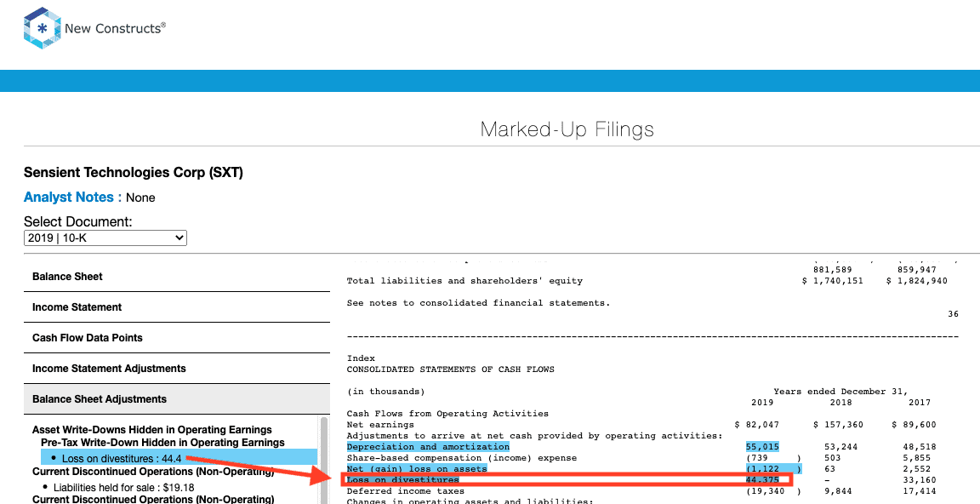Click highlighted value 55,015
Image resolution: width=980 pixels, height=504 pixels.
pos(762,446)
